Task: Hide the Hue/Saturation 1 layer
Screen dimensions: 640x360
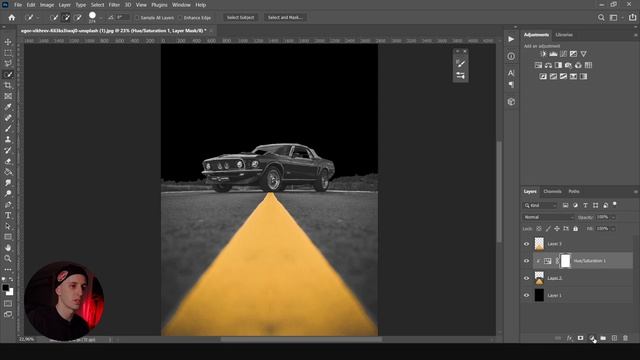Action: [x=527, y=261]
